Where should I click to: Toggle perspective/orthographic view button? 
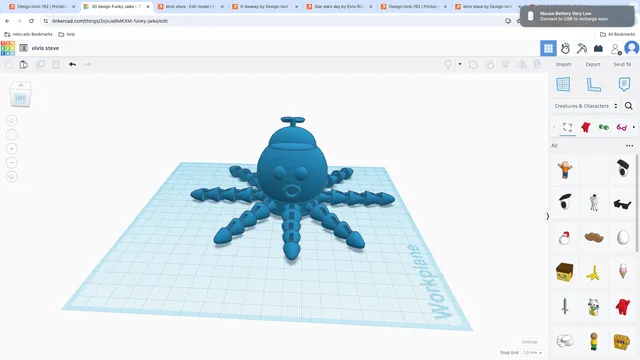pyautogui.click(x=11, y=176)
